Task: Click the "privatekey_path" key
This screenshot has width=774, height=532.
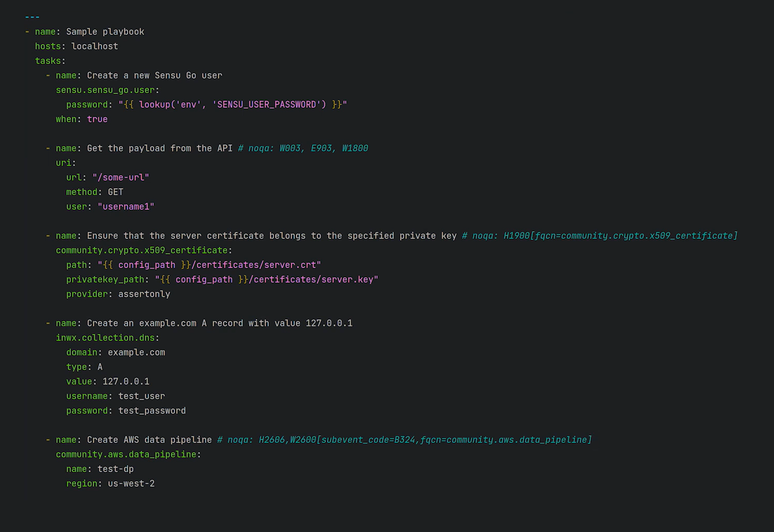Action: pyautogui.click(x=105, y=280)
